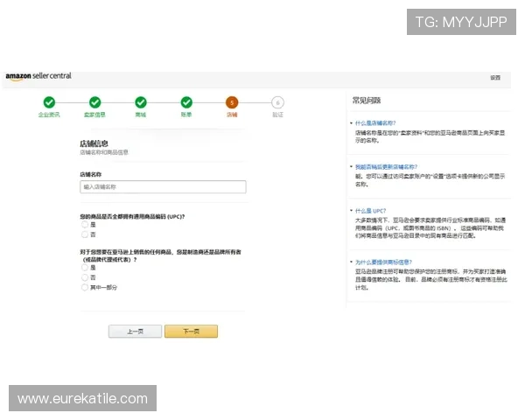Collapse the arrow beside 什么是 UPC?
The image size is (525, 420).
pos(351,211)
